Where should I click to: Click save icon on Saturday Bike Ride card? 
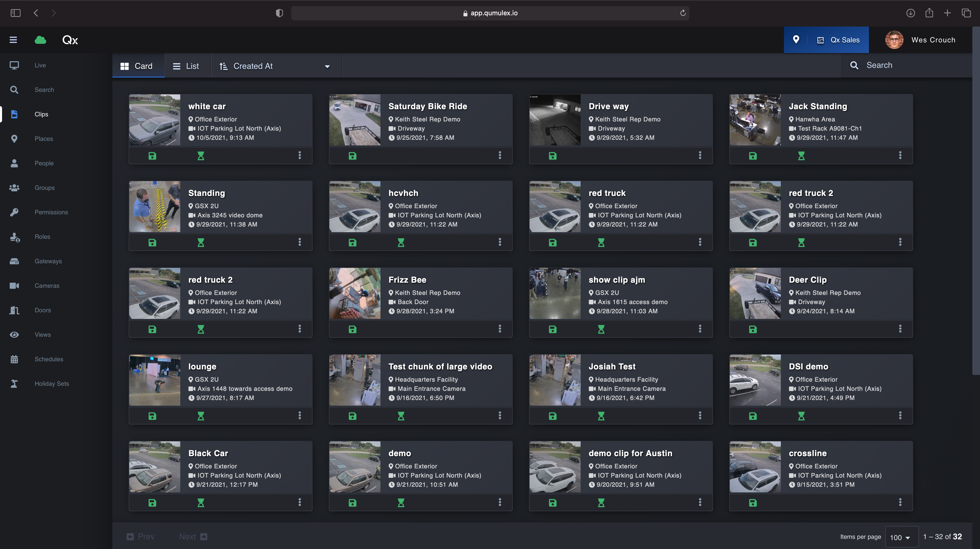tap(352, 156)
